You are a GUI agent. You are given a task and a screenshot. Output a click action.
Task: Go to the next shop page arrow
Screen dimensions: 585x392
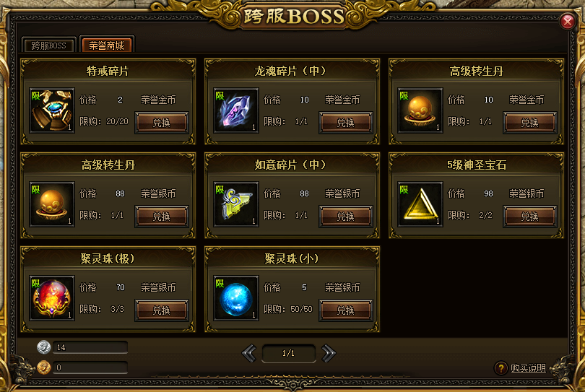[x=329, y=353]
